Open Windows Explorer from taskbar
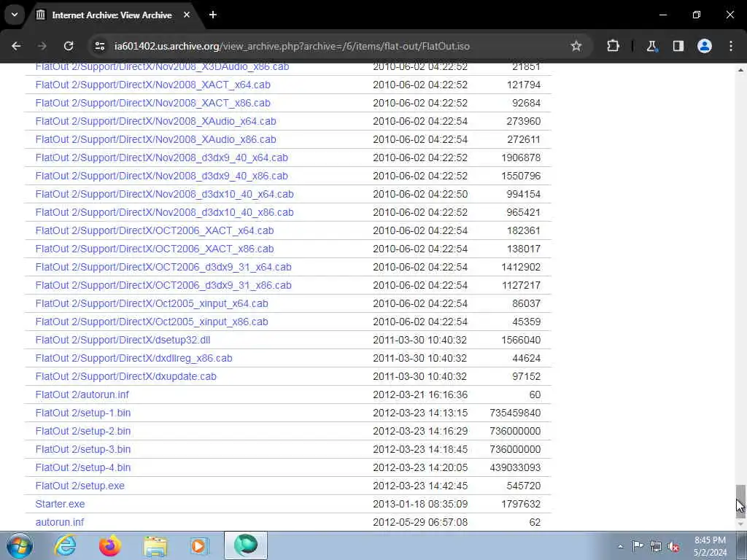The image size is (747, 560). 155,545
